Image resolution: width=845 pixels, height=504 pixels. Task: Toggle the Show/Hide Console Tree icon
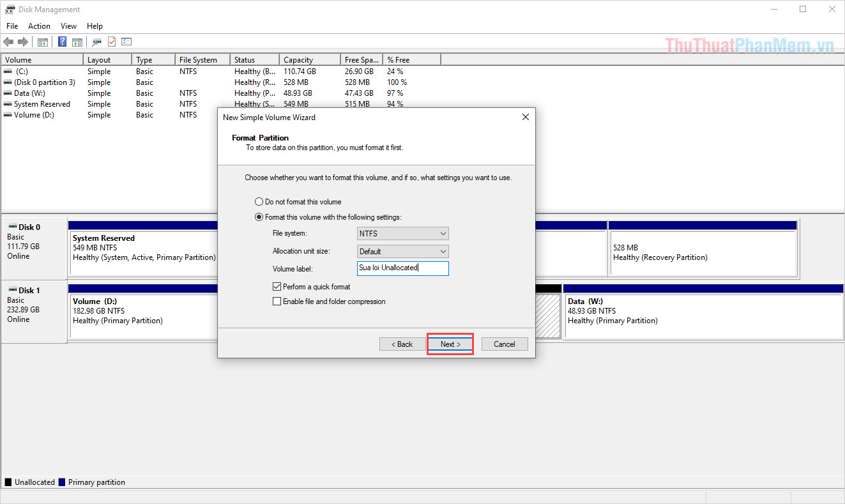[42, 41]
